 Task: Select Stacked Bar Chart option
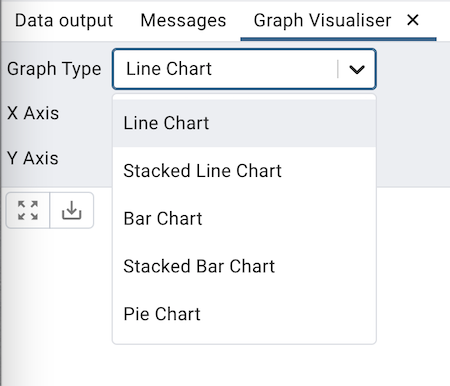tap(244, 266)
